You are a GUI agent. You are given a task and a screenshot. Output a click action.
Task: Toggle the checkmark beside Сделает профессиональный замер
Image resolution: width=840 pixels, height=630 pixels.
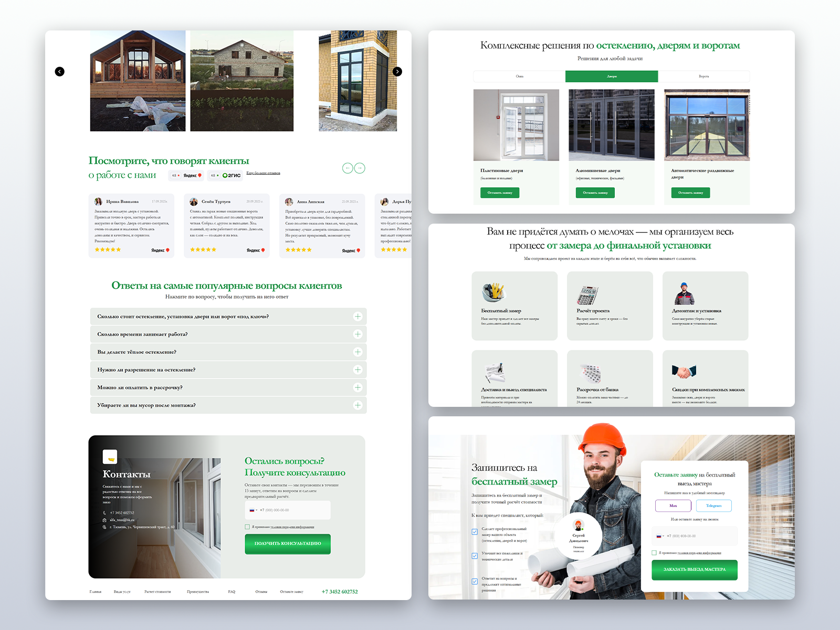[475, 532]
